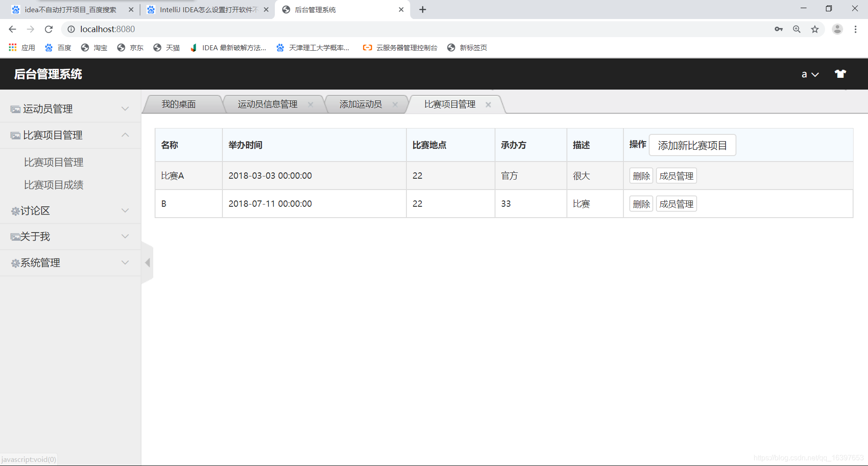Screen dimensions: 868x466
Task: Expand the 运动员管理 sidebar menu
Action: coord(71,109)
